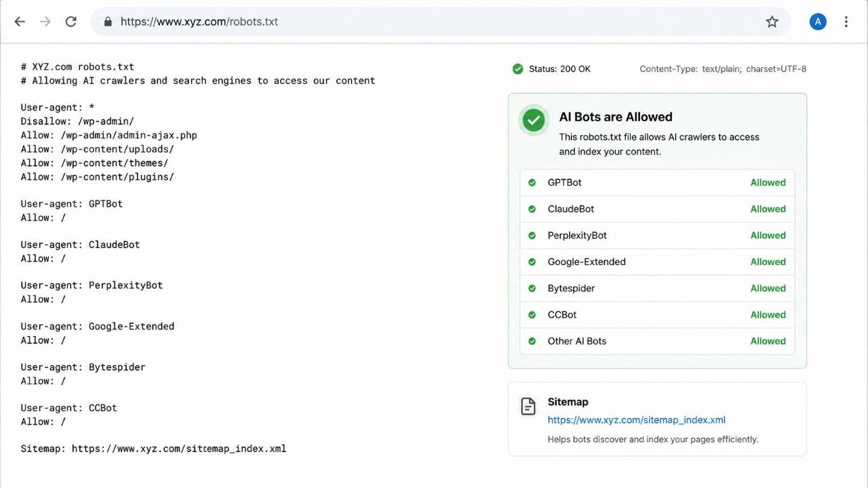Click the Allowed status for Bytespider
868x488 pixels.
[x=768, y=288]
